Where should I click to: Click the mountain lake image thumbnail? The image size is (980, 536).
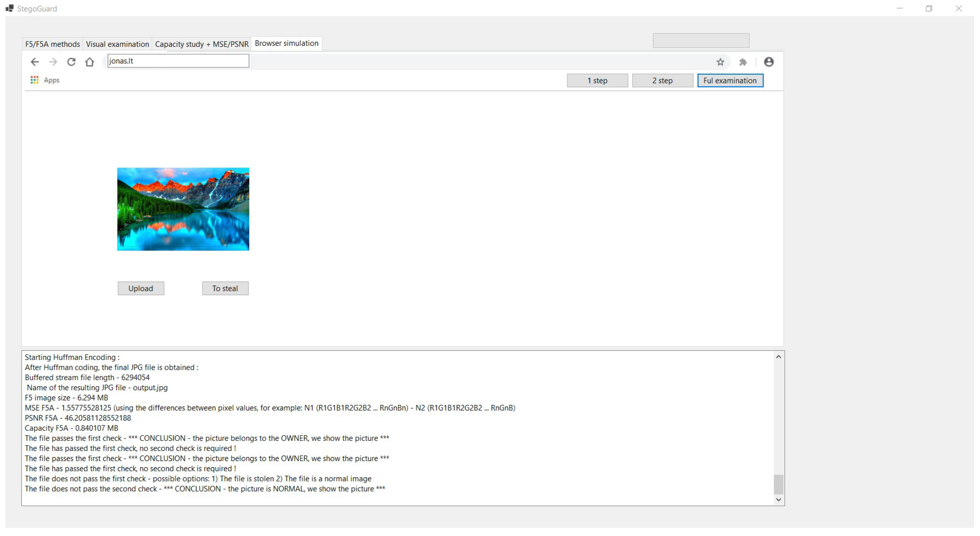pyautogui.click(x=183, y=209)
